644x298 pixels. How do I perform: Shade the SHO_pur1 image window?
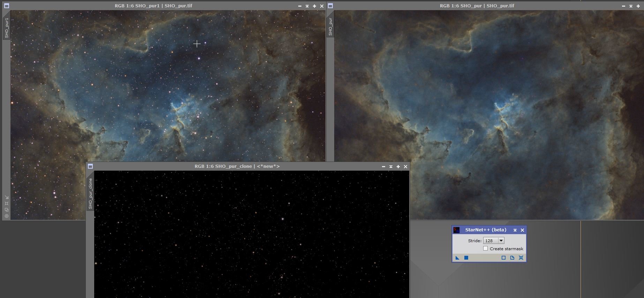[x=307, y=6]
